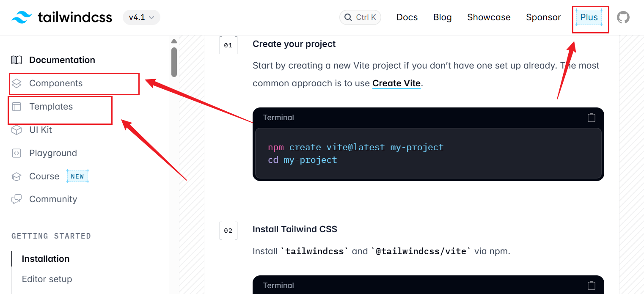This screenshot has height=294, width=644.
Task: Open the v4.1 version dropdown
Action: (141, 17)
